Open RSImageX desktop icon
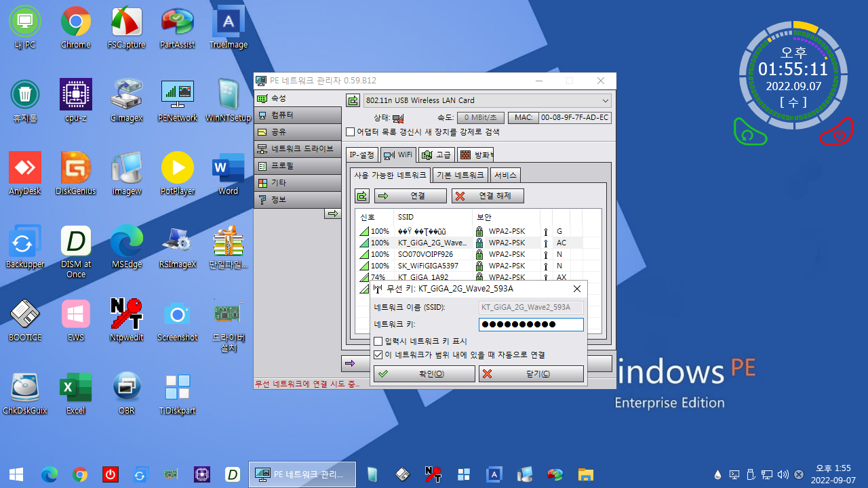Viewport: 868px width, 488px height. [178, 247]
